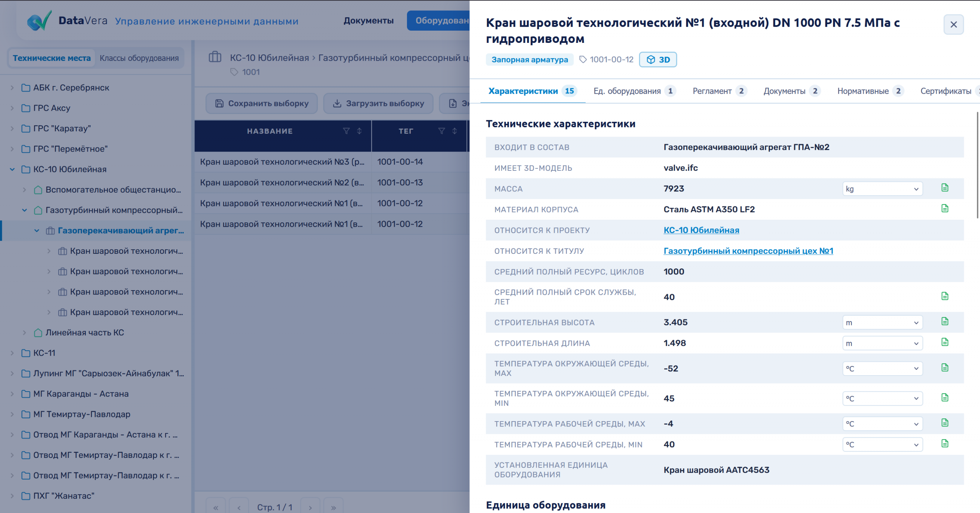The height and width of the screenshot is (513, 980).
Task: Open the КС-10 Юбилейная project link
Action: click(701, 230)
